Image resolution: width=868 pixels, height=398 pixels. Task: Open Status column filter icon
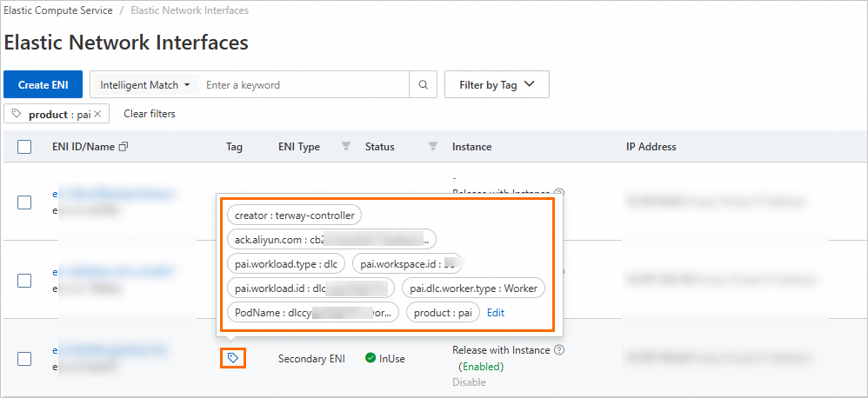pyautogui.click(x=433, y=147)
